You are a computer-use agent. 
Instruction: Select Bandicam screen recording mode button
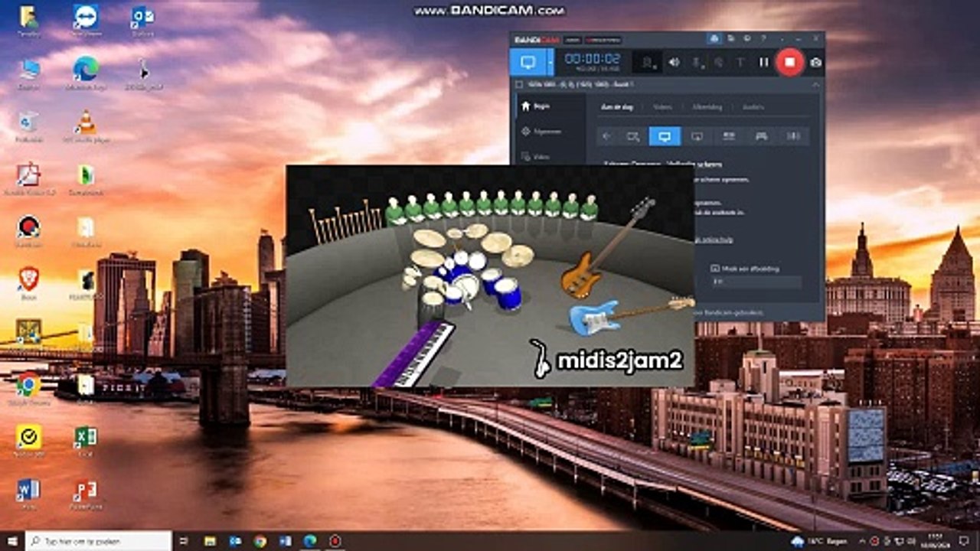528,62
